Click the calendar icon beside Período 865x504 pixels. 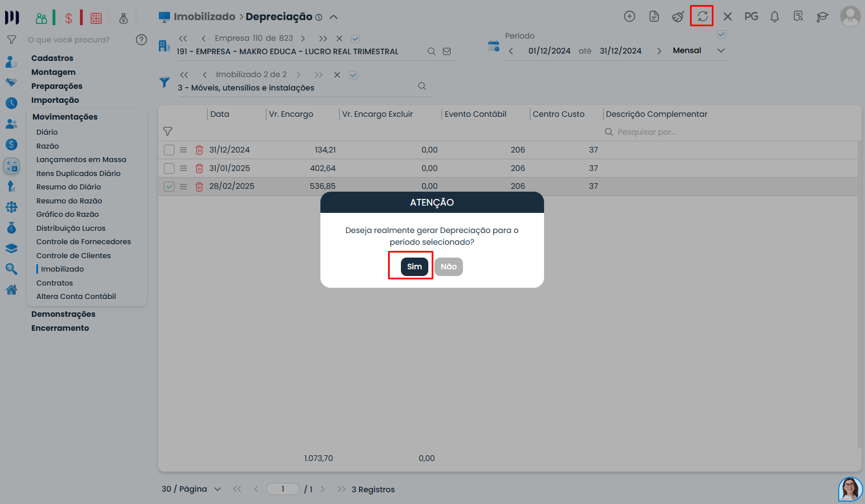tap(494, 46)
